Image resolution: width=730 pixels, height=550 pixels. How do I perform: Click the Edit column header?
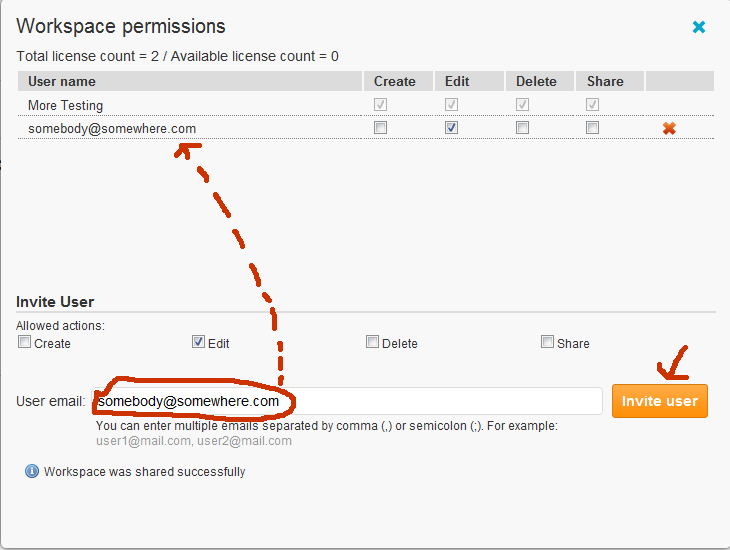click(457, 81)
